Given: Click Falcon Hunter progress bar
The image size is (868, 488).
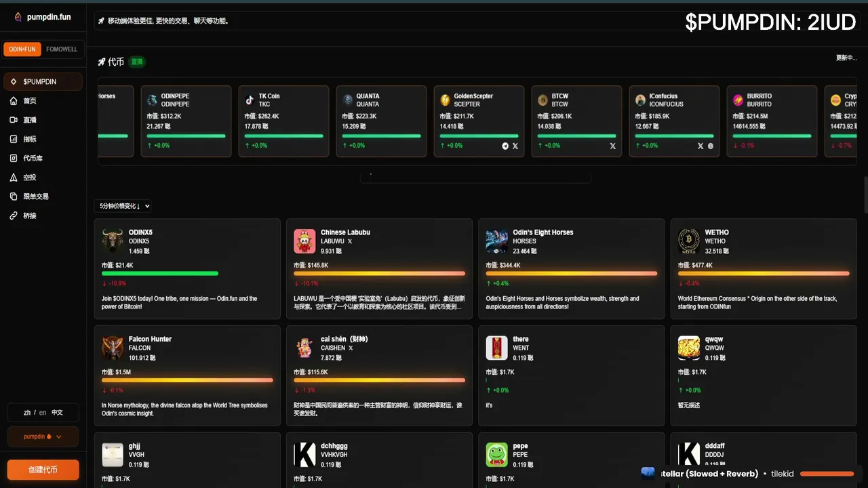Looking at the screenshot, I should 187,380.
